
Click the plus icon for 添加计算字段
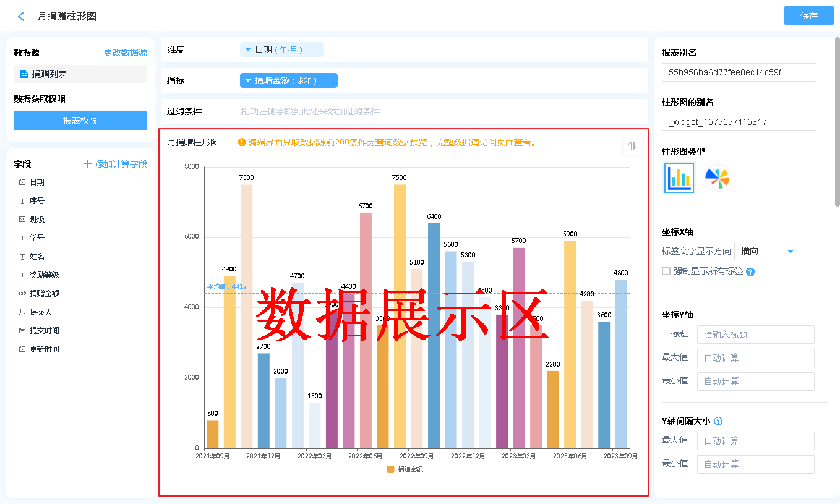(x=88, y=164)
